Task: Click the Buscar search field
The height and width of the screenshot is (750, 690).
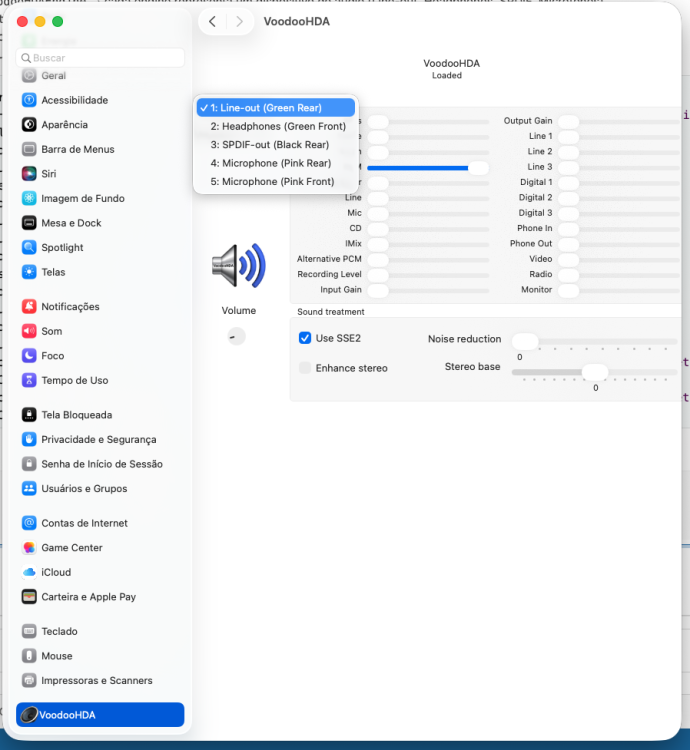Action: [x=100, y=58]
